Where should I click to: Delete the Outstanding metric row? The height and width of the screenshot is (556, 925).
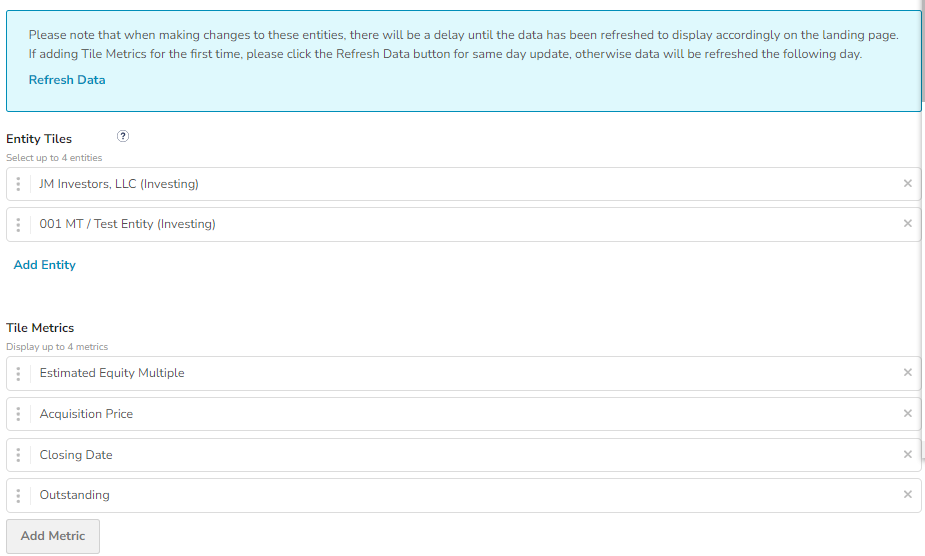coord(907,494)
